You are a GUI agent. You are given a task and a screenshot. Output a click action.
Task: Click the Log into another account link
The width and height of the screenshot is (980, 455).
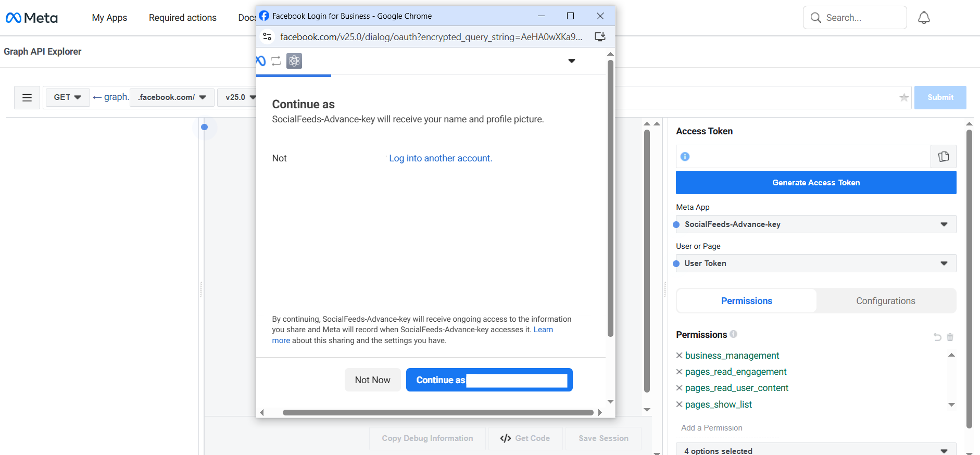[x=441, y=158]
